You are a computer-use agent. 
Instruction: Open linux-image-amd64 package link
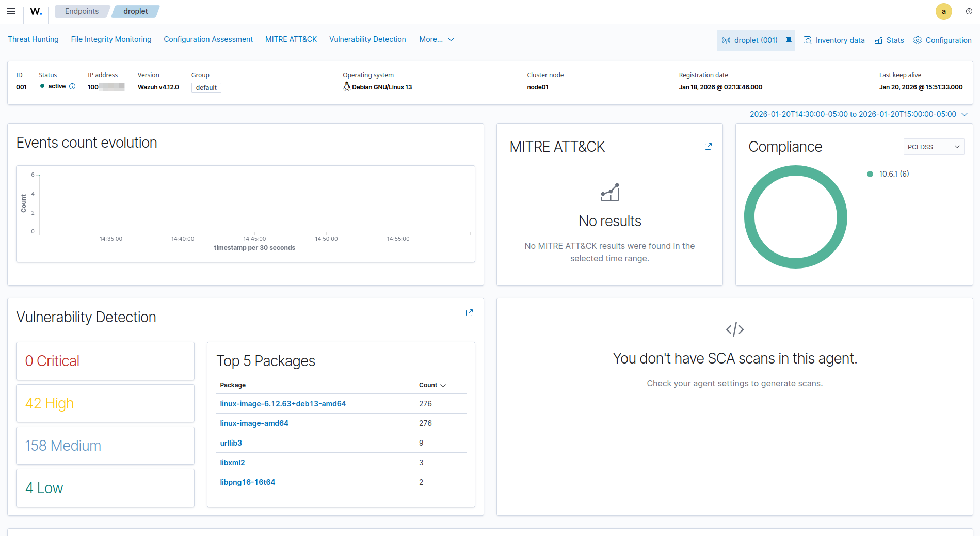click(x=254, y=423)
